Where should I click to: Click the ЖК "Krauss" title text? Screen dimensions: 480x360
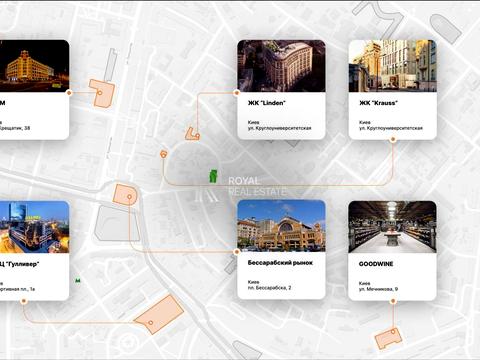click(378, 103)
